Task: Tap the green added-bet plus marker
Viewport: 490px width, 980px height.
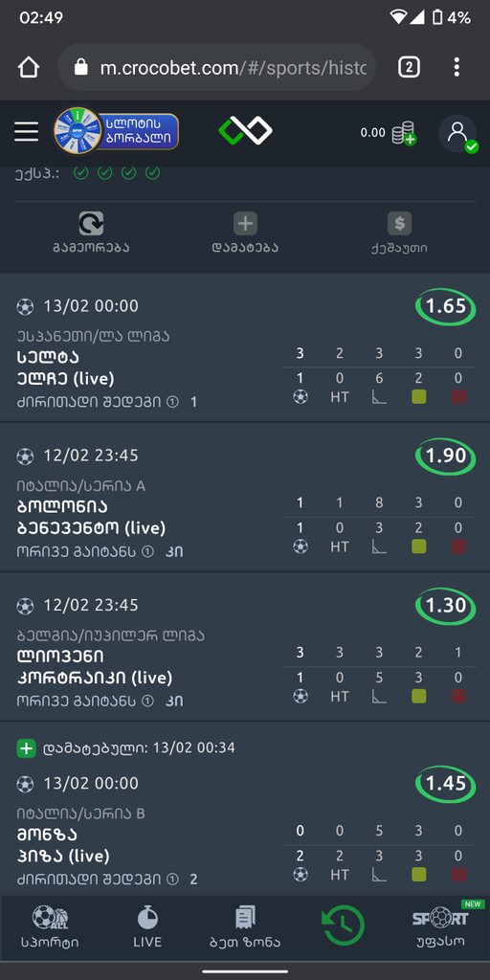Action: click(x=26, y=748)
